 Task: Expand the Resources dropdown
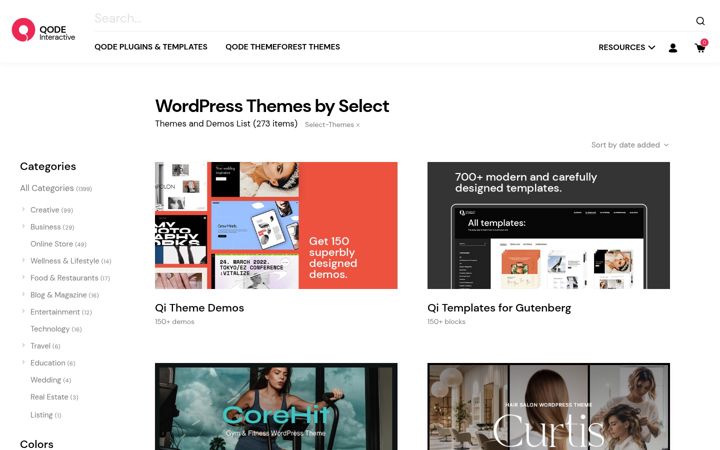pos(626,47)
